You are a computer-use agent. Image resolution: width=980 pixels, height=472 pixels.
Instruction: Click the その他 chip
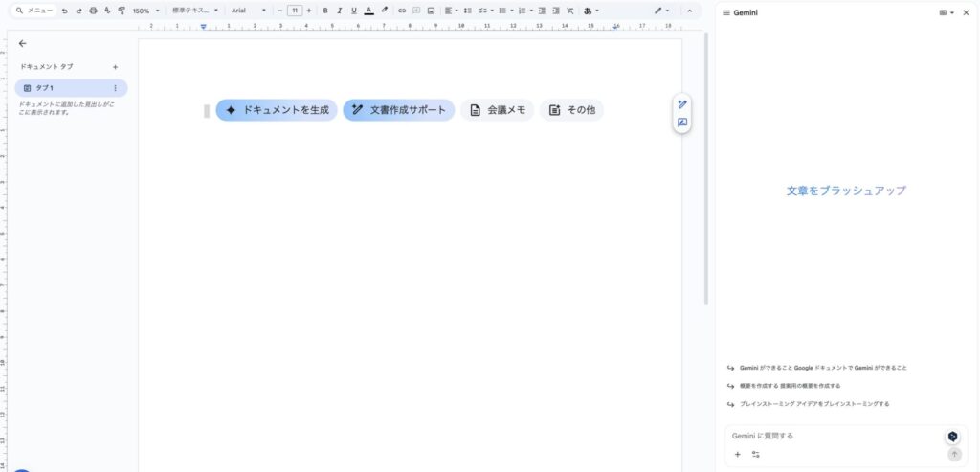(x=572, y=110)
